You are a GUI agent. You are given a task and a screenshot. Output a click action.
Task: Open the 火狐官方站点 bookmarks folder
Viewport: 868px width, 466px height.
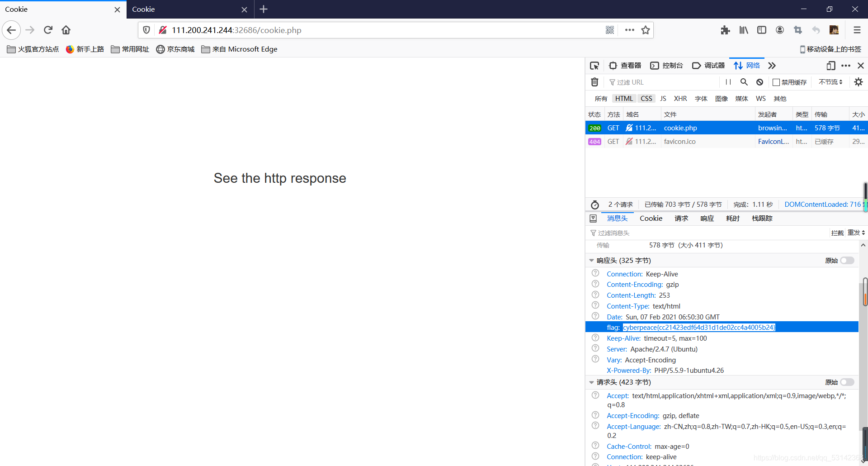pyautogui.click(x=33, y=49)
